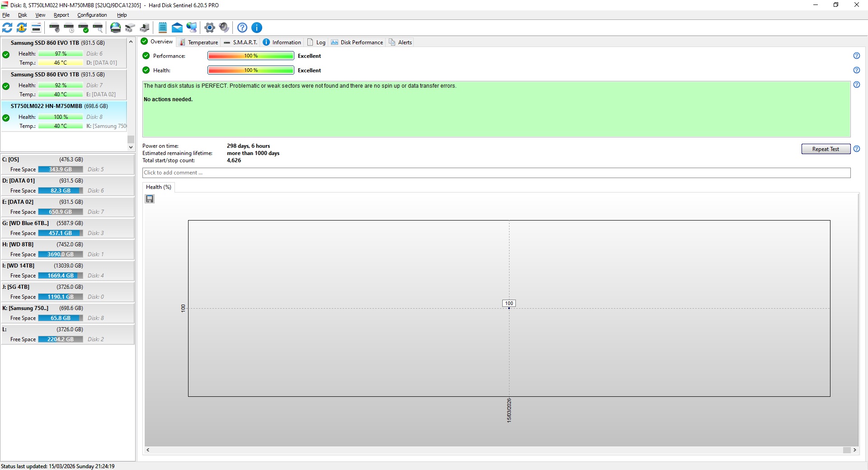Click the 343.9 GB free space bar
This screenshot has height=470, width=868.
coord(61,169)
